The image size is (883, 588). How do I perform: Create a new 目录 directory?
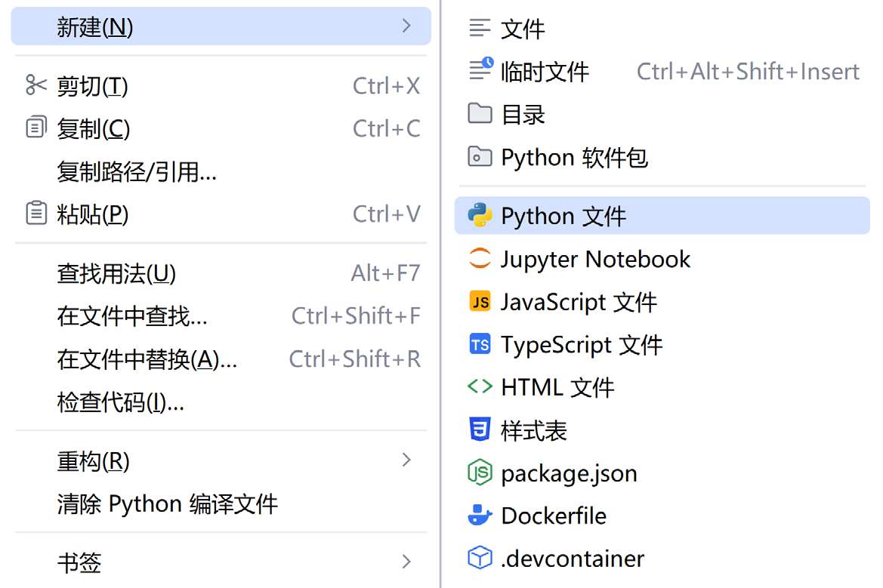coord(523,115)
